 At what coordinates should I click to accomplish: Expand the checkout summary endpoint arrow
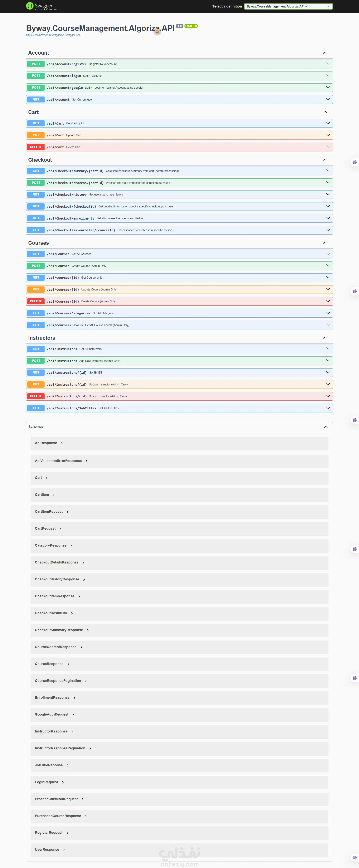(x=328, y=171)
